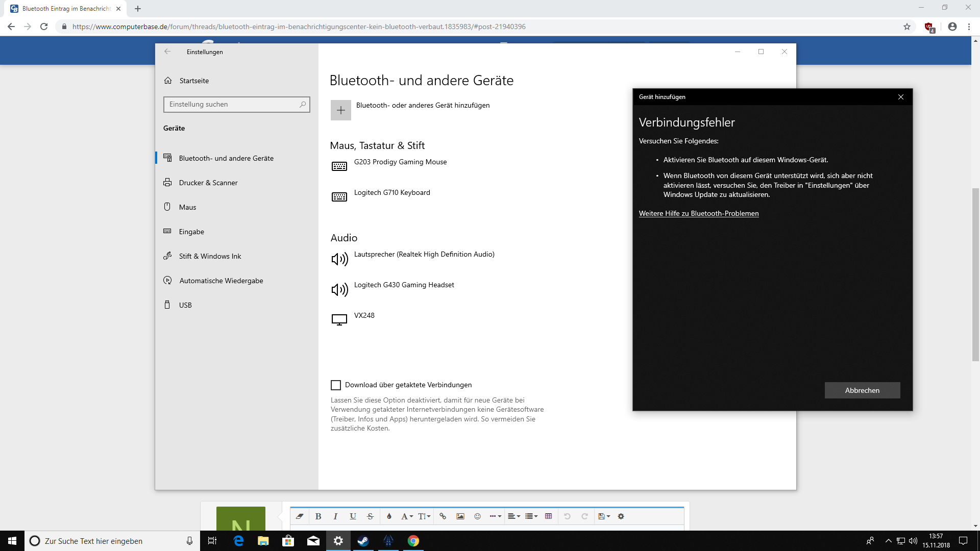
Task: Click plus icon to add Bluetooth device
Action: pos(340,110)
